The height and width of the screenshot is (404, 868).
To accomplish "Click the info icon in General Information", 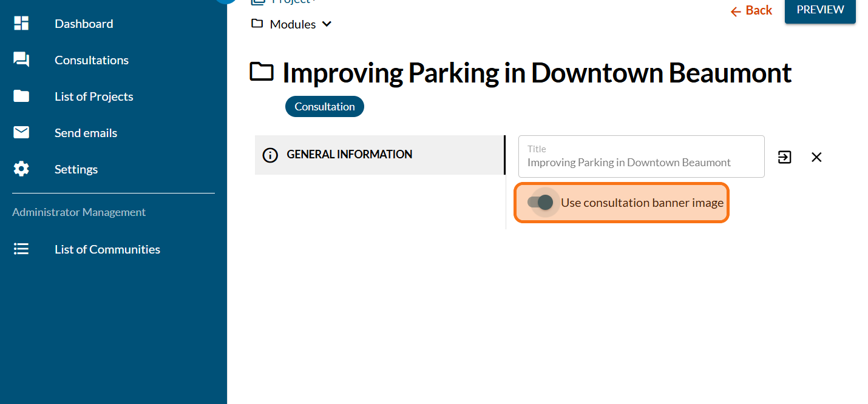I will (x=270, y=155).
